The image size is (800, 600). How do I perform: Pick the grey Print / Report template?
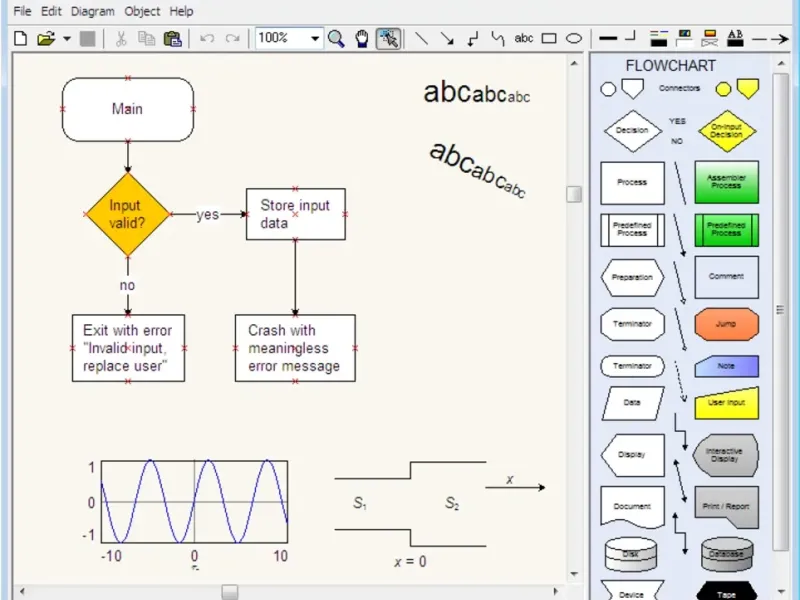click(727, 507)
